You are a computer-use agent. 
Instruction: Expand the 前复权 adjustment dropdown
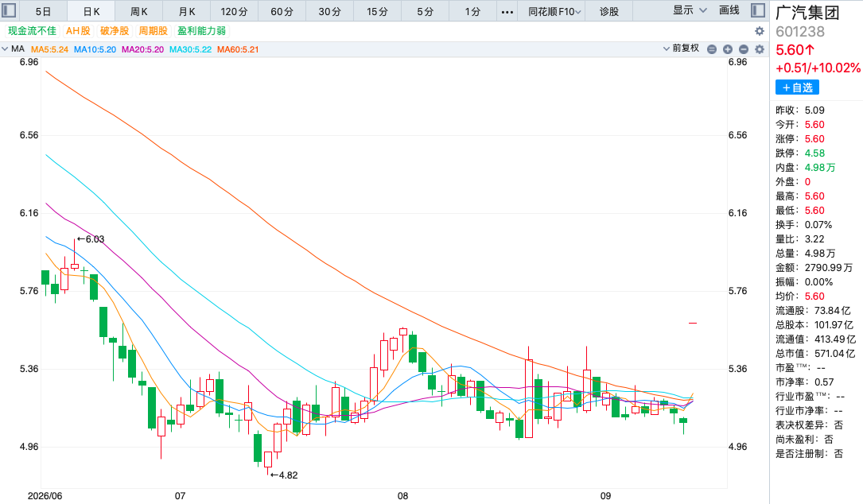(681, 48)
